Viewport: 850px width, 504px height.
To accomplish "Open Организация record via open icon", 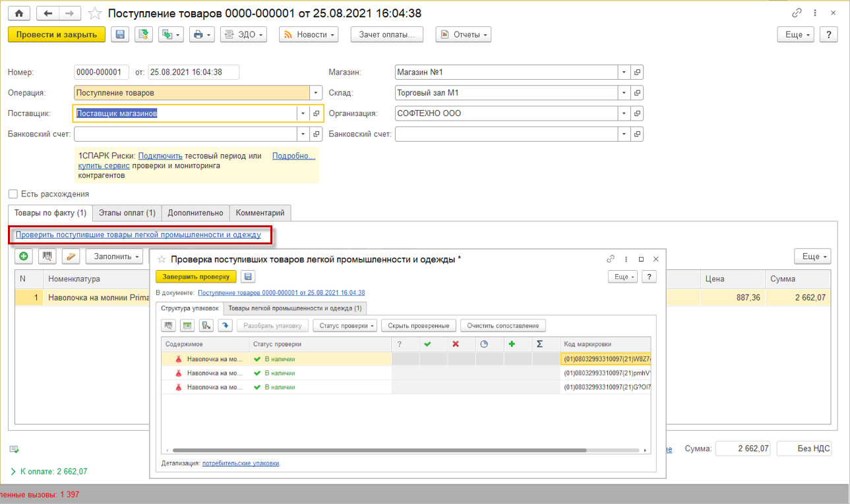I will tap(637, 114).
